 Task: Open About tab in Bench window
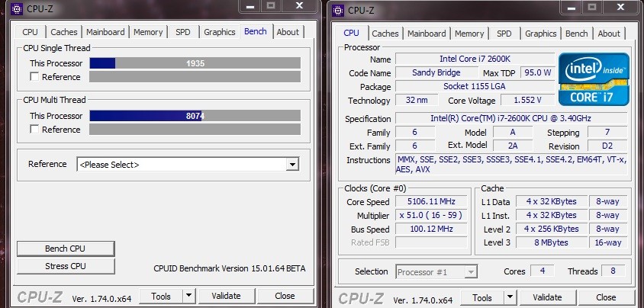(288, 32)
